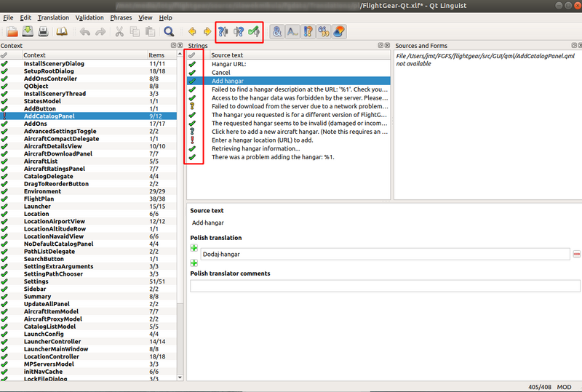Click the Undo arrow icon
The image size is (582, 392).
84,32
